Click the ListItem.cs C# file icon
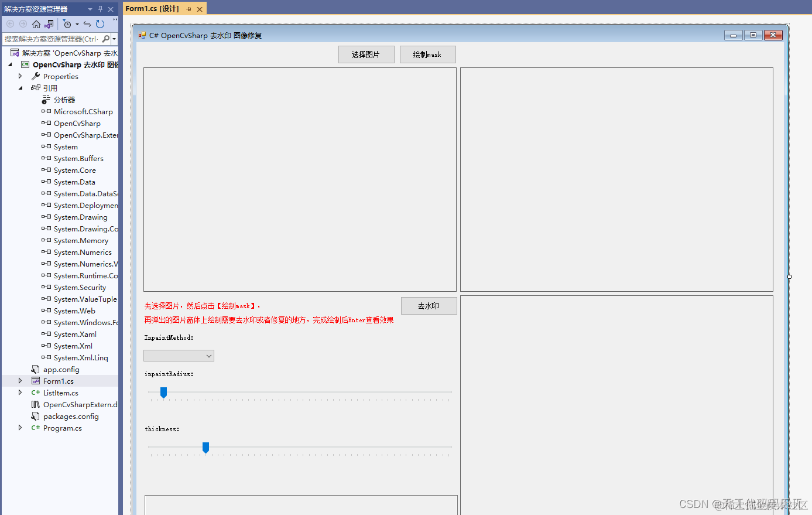 click(36, 393)
